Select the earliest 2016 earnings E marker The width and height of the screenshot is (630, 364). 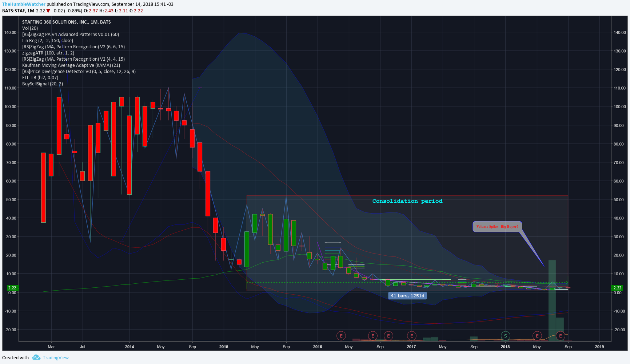tap(341, 336)
